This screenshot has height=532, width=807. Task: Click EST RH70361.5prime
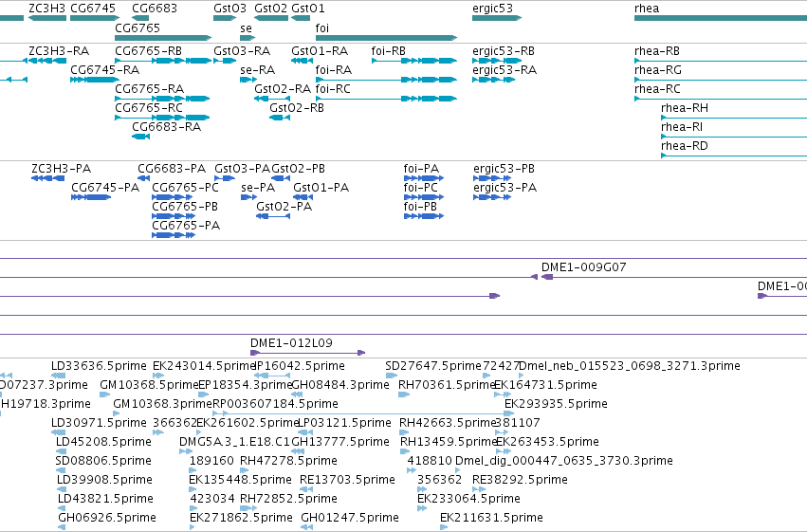pyautogui.click(x=447, y=385)
